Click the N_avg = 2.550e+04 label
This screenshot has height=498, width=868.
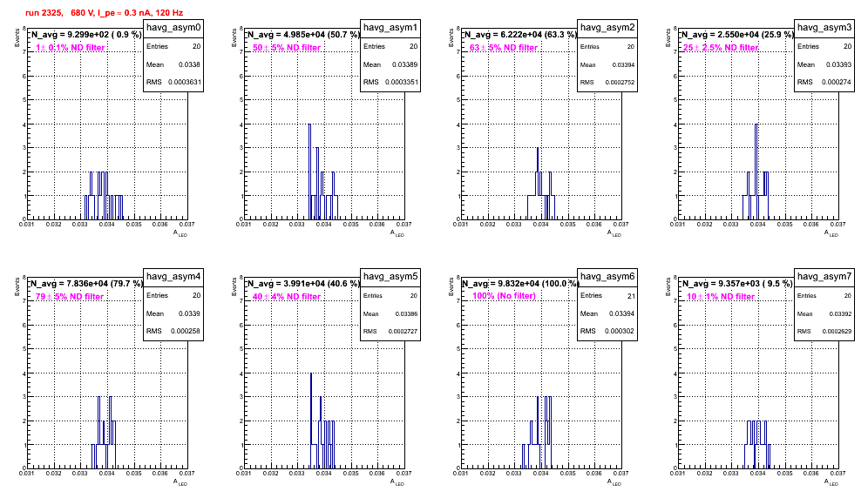(737, 35)
